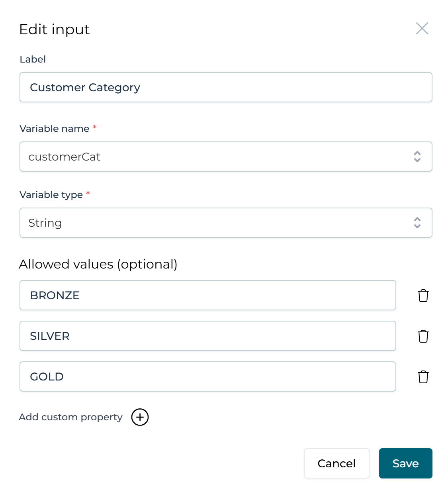
Task: Click the Customer Category label field
Action: (x=226, y=87)
